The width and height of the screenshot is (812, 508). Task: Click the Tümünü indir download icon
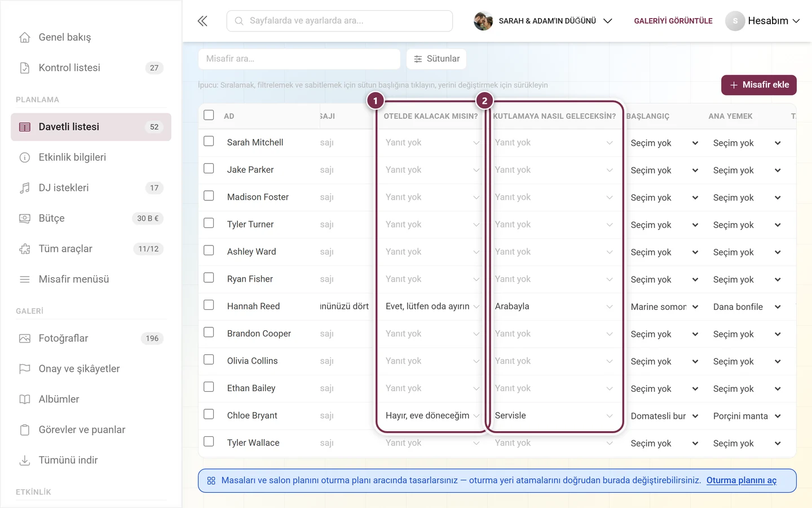(x=25, y=461)
